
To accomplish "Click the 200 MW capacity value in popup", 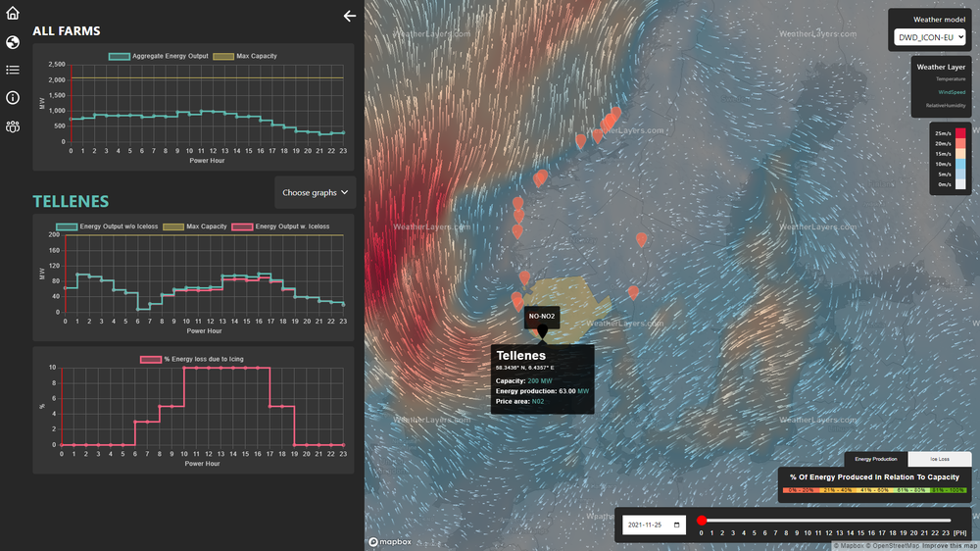I will point(540,380).
